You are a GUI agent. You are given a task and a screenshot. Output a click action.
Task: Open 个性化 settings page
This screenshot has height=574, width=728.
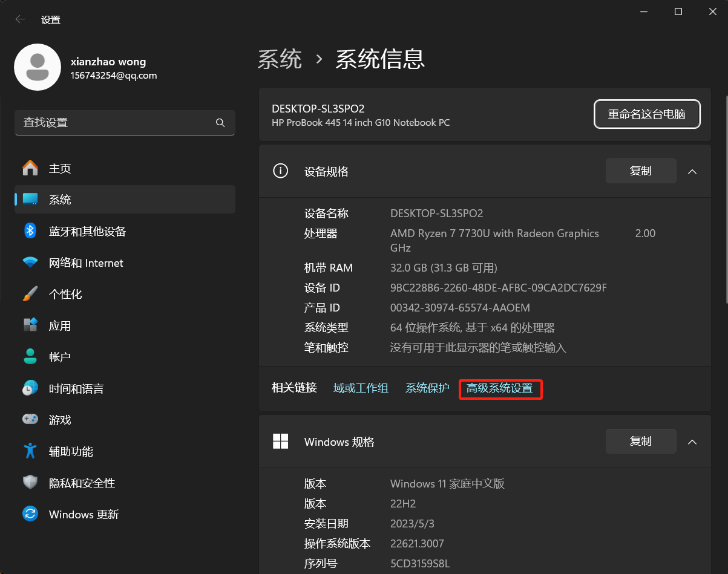pos(125,294)
